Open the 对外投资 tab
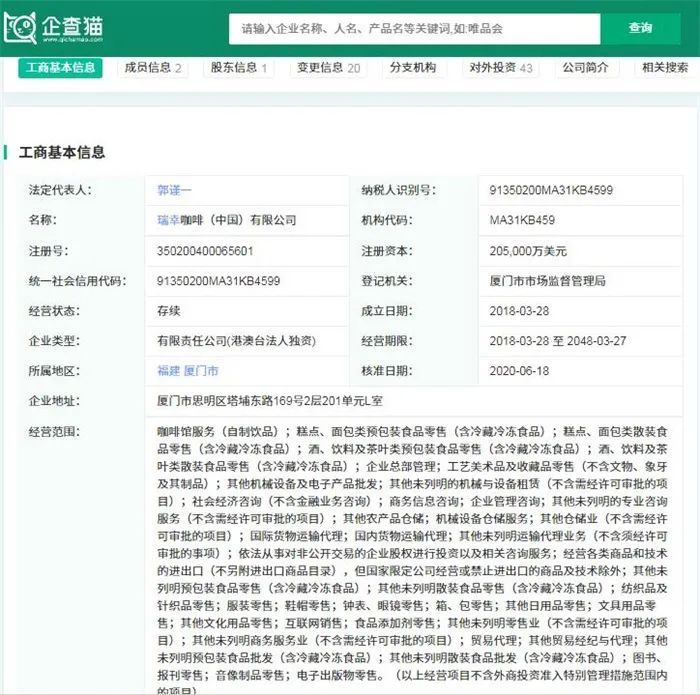 (501, 68)
